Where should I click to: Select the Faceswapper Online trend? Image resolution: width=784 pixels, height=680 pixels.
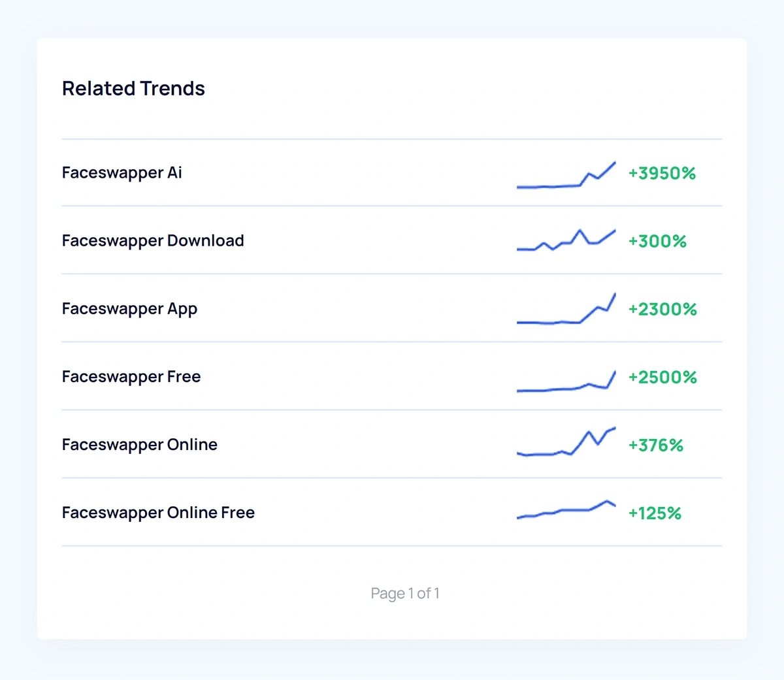click(139, 445)
